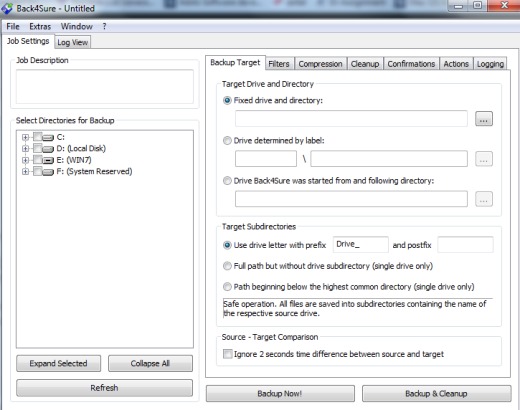Open the Cleanup tab

(365, 64)
